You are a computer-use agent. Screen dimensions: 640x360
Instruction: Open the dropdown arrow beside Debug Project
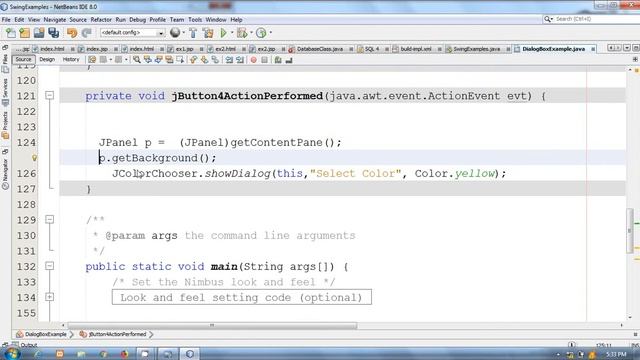click(x=251, y=33)
